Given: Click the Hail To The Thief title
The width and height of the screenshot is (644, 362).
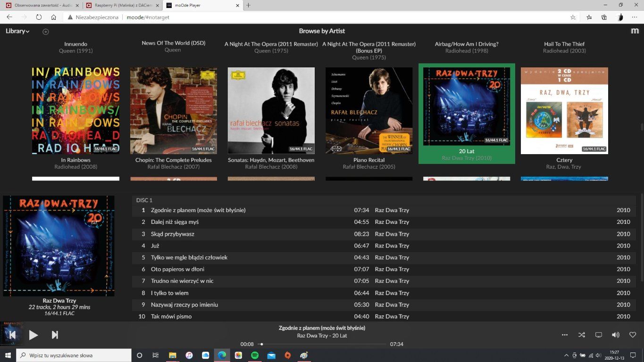Looking at the screenshot, I should (564, 44).
